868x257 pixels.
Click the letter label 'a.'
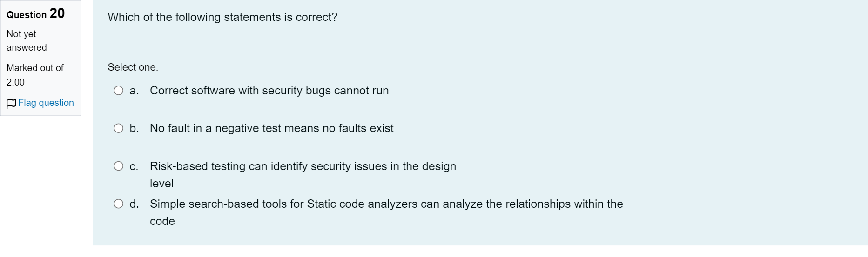pos(134,91)
